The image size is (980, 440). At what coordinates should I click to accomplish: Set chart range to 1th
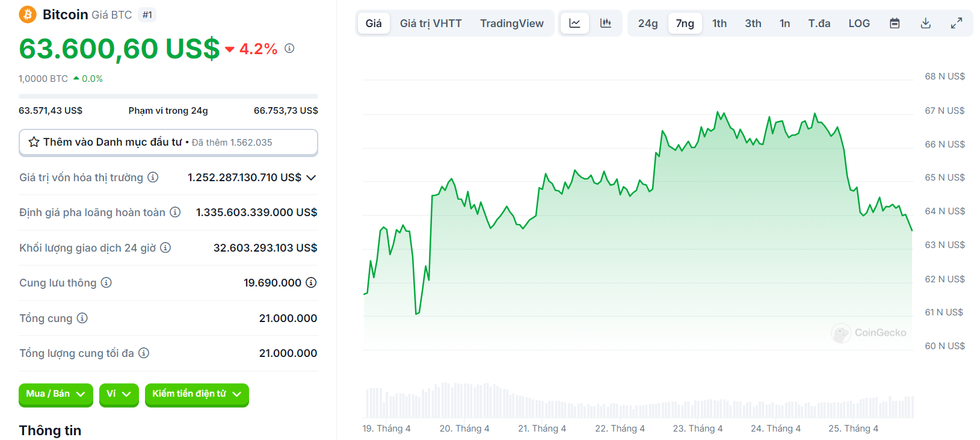click(x=720, y=23)
